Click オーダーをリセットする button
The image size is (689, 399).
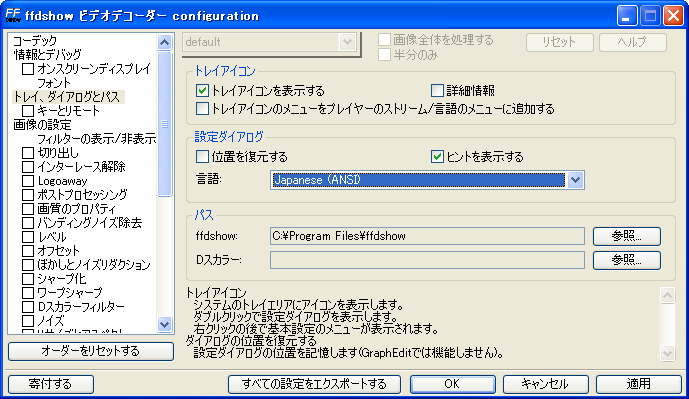coord(91,351)
